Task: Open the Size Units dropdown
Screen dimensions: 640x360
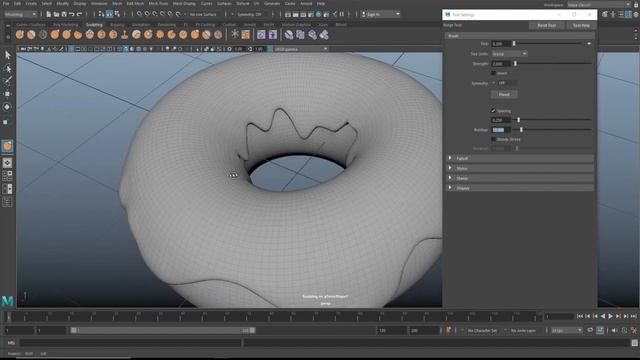Action: point(509,54)
